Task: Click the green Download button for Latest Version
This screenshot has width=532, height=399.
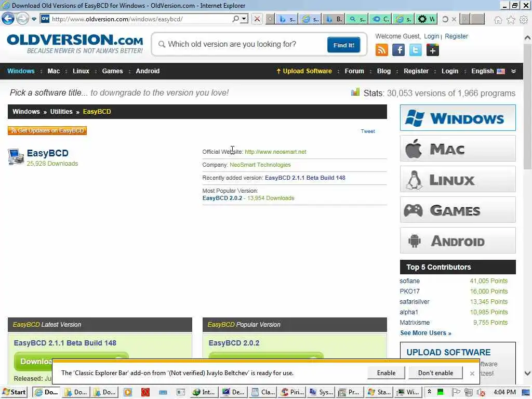Action: point(33,362)
